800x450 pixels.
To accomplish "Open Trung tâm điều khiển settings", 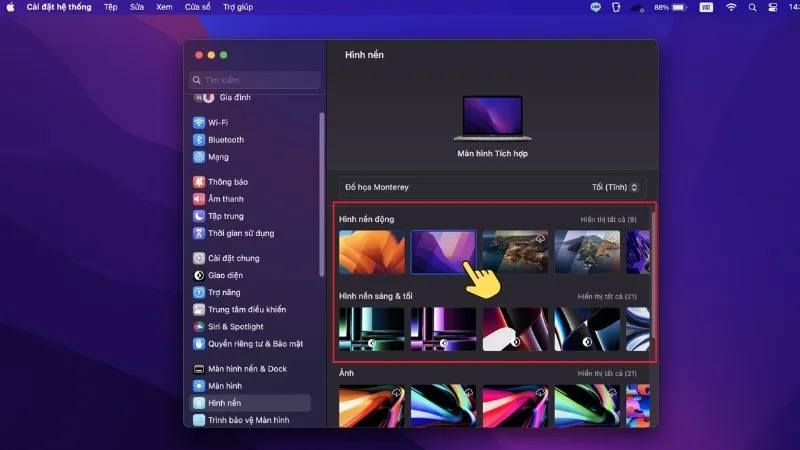I will tap(245, 309).
